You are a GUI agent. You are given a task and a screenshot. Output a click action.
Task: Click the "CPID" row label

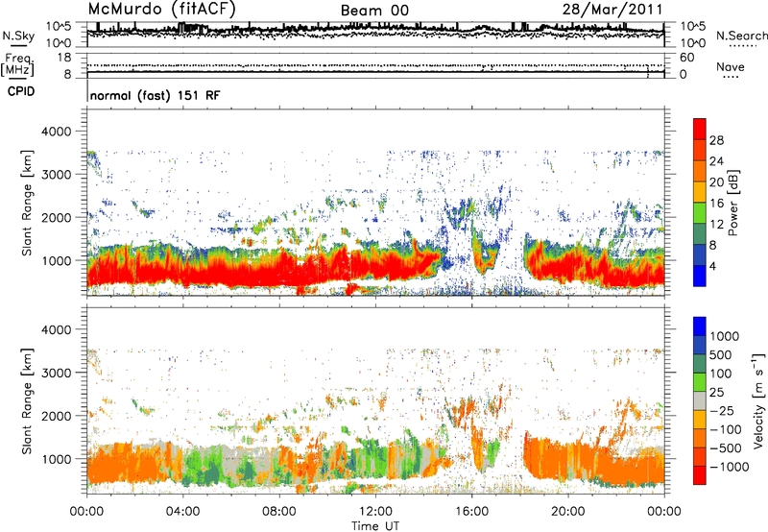(21, 91)
